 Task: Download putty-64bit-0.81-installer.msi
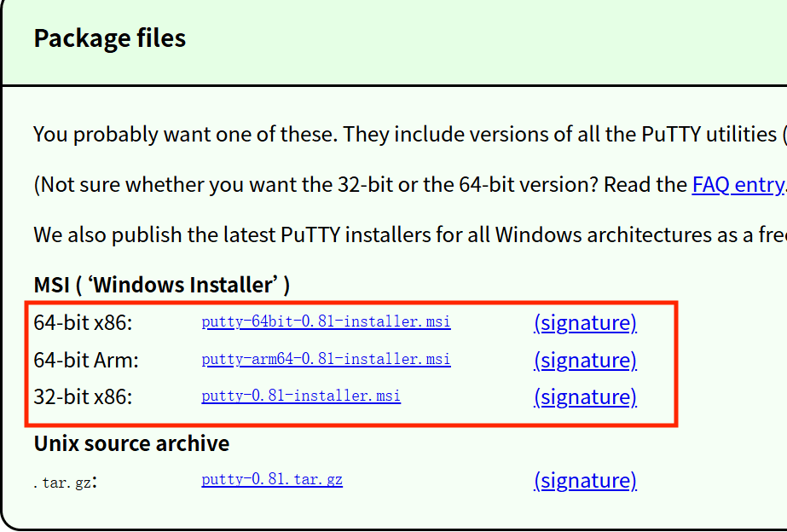(x=326, y=322)
